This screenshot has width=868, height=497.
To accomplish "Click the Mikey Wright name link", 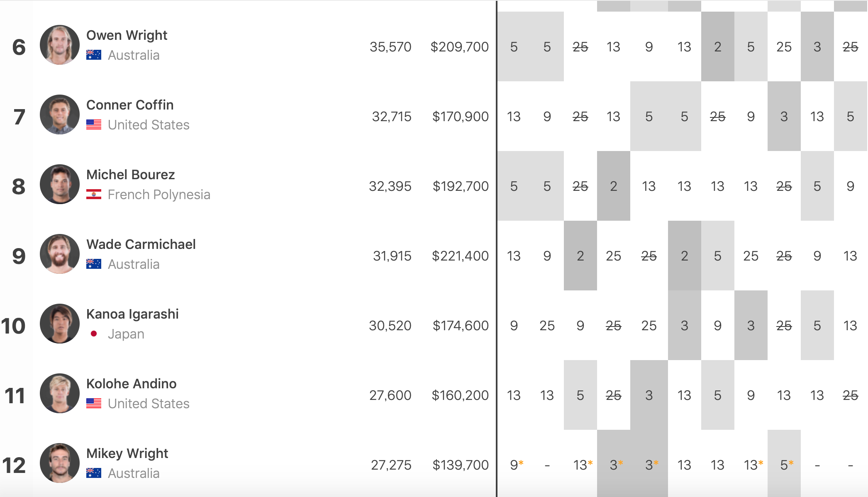I will pyautogui.click(x=127, y=453).
